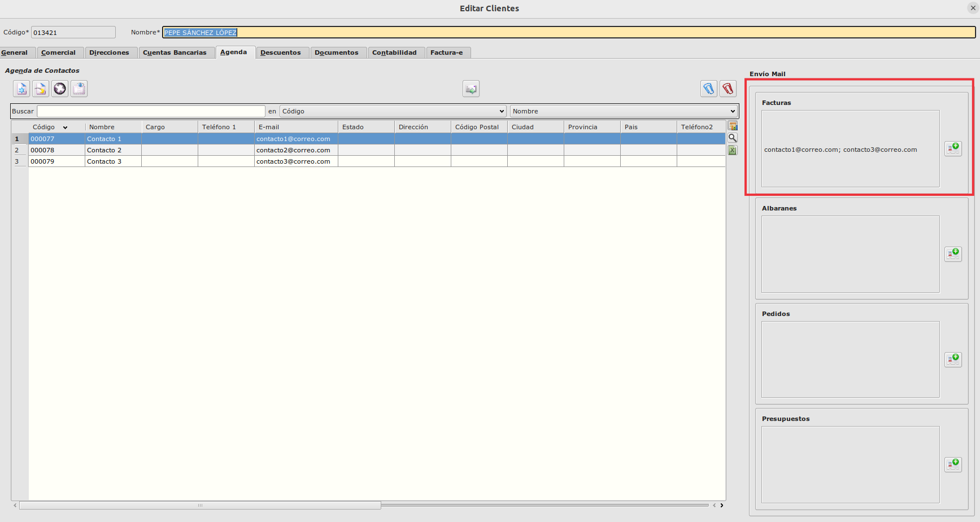Click the scrollbar right arrow below table

point(721,505)
